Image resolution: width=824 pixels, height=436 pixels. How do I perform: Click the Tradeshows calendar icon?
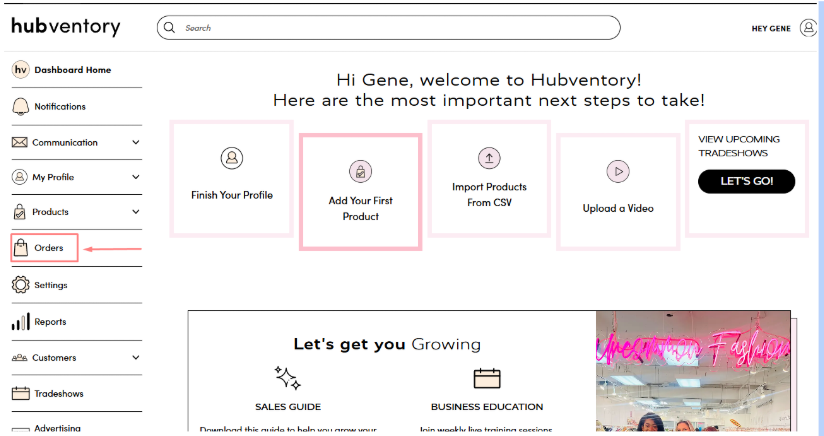click(20, 393)
